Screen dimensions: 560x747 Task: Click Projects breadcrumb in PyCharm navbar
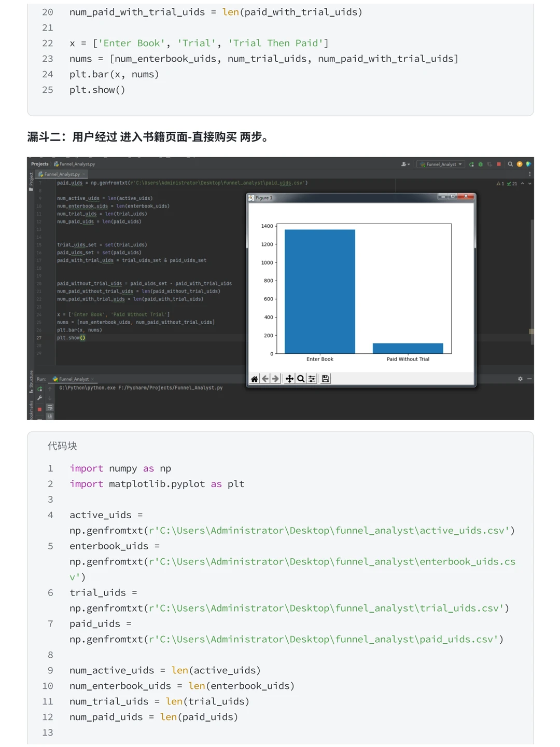pos(39,164)
